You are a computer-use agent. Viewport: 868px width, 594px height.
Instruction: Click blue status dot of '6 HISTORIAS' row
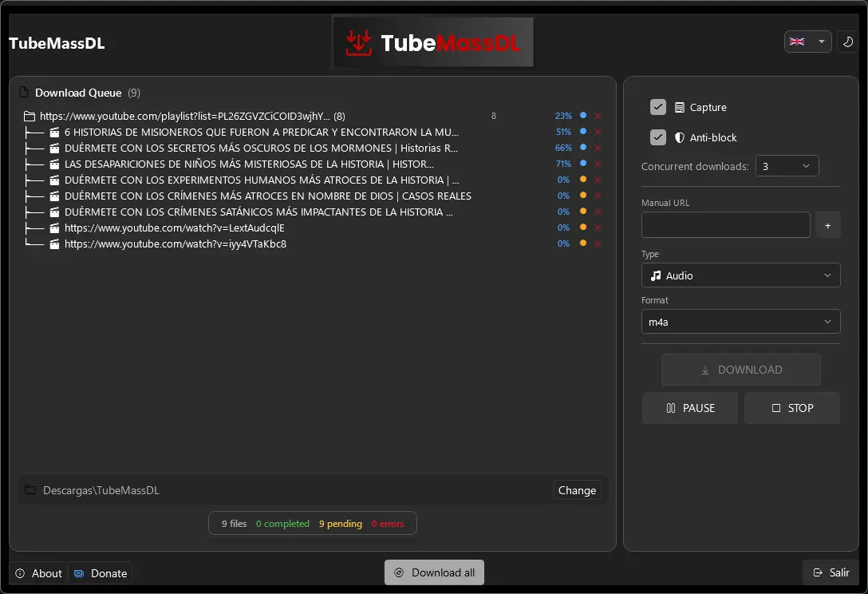pyautogui.click(x=583, y=131)
